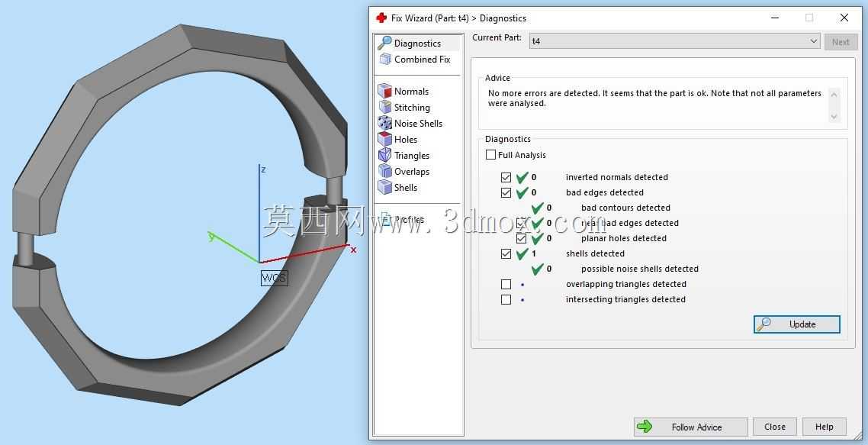Image resolution: width=868 pixels, height=445 pixels.
Task: Minimize the Fix Wizard window
Action: [775, 18]
